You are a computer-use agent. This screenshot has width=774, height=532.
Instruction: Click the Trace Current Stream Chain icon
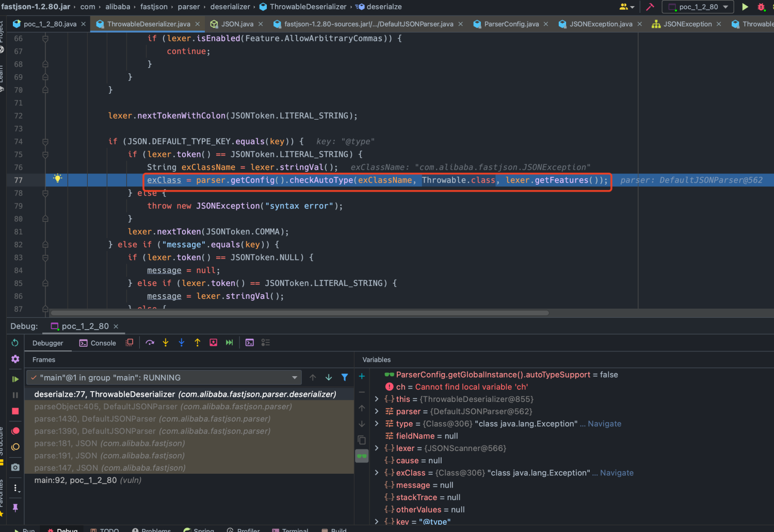(266, 343)
